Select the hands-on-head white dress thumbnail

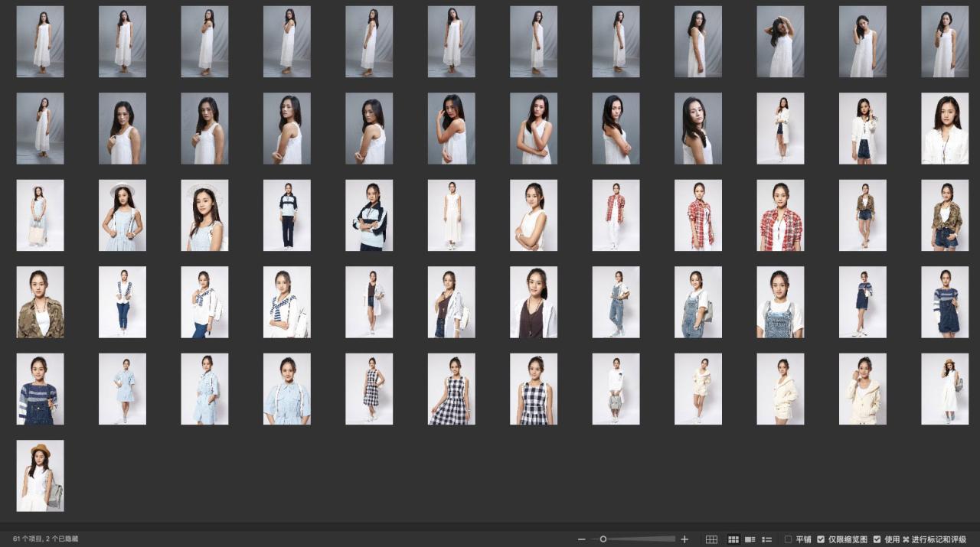pyautogui.click(x=780, y=41)
